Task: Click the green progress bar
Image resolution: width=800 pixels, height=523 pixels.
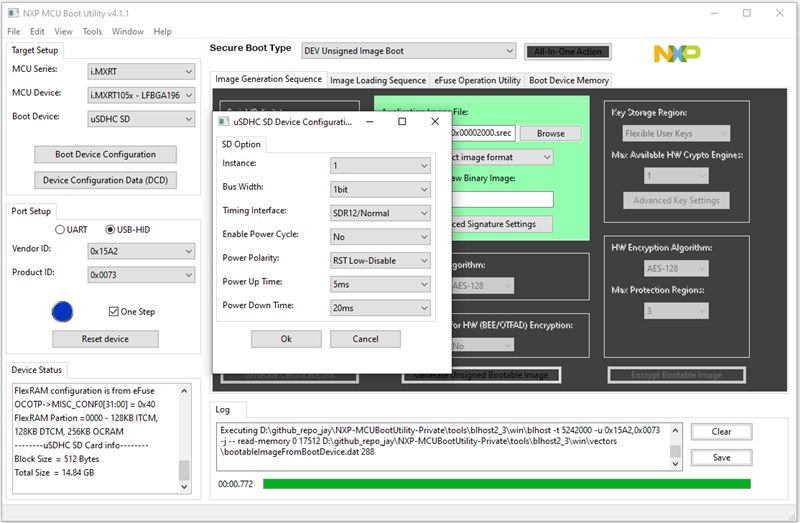Action: [507, 484]
